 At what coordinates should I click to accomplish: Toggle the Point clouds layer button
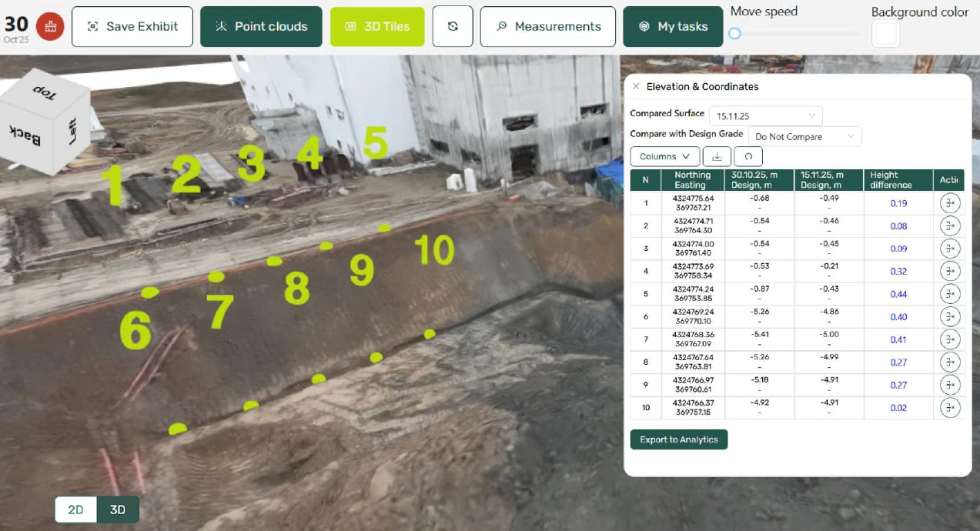click(261, 26)
